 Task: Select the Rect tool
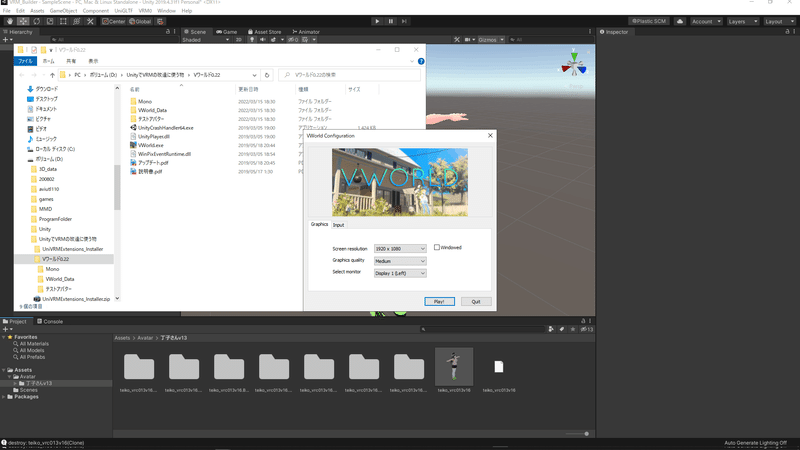pos(63,21)
